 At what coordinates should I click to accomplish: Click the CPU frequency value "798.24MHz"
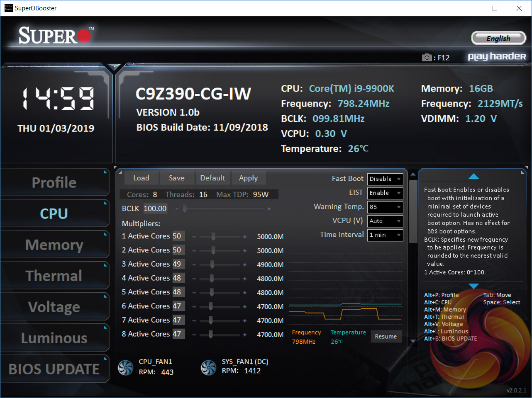coord(363,104)
